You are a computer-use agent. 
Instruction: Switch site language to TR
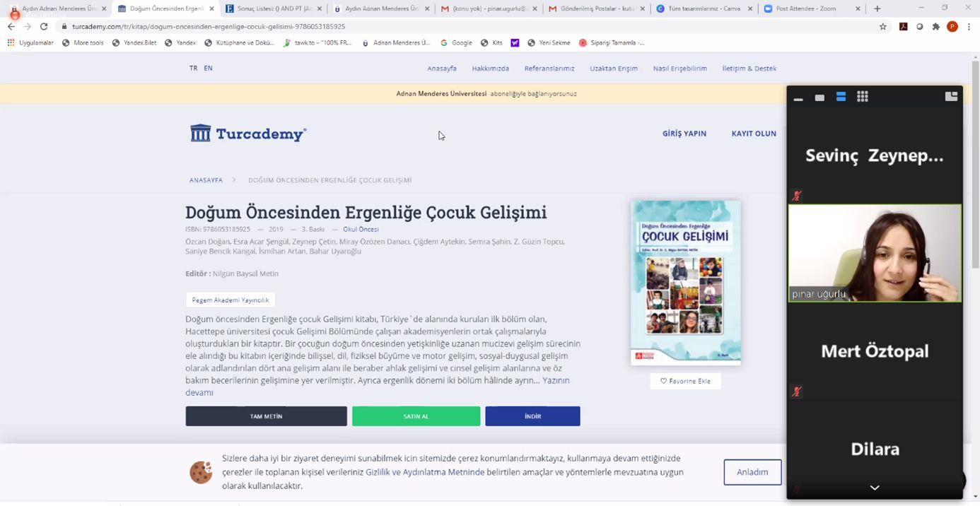coord(193,68)
